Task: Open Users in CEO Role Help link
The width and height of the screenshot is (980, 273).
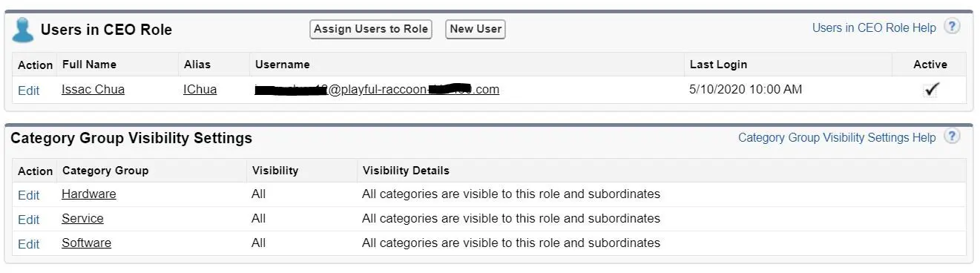Action: (x=874, y=28)
